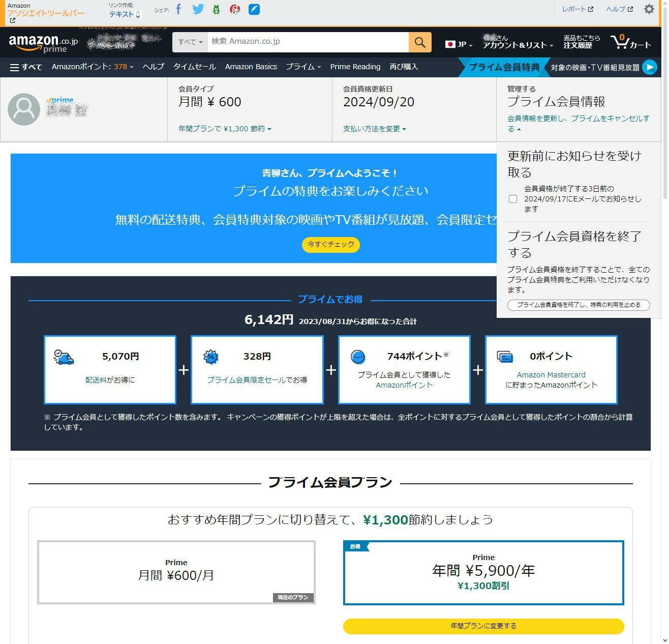Screen dimensions: 669x644
Task: Open the Amazonポイント link in the savings card
Action: (404, 385)
